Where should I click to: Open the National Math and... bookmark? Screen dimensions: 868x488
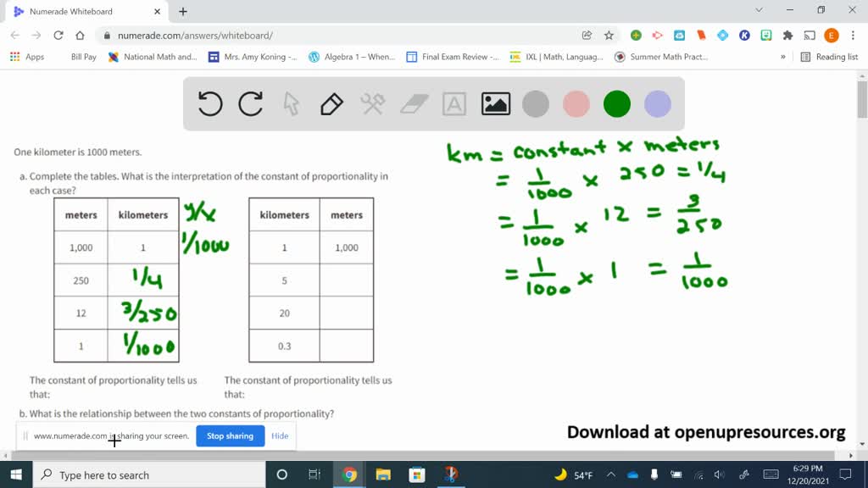point(153,57)
